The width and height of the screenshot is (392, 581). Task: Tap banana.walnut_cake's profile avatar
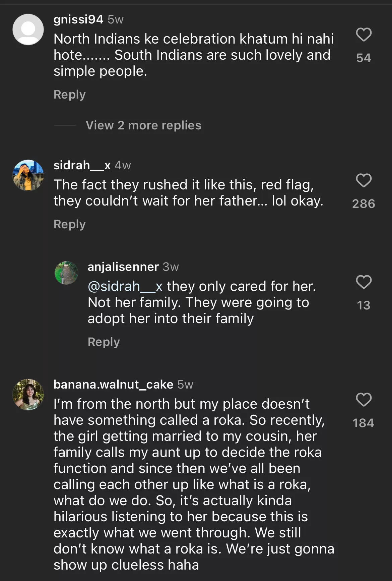(28, 395)
